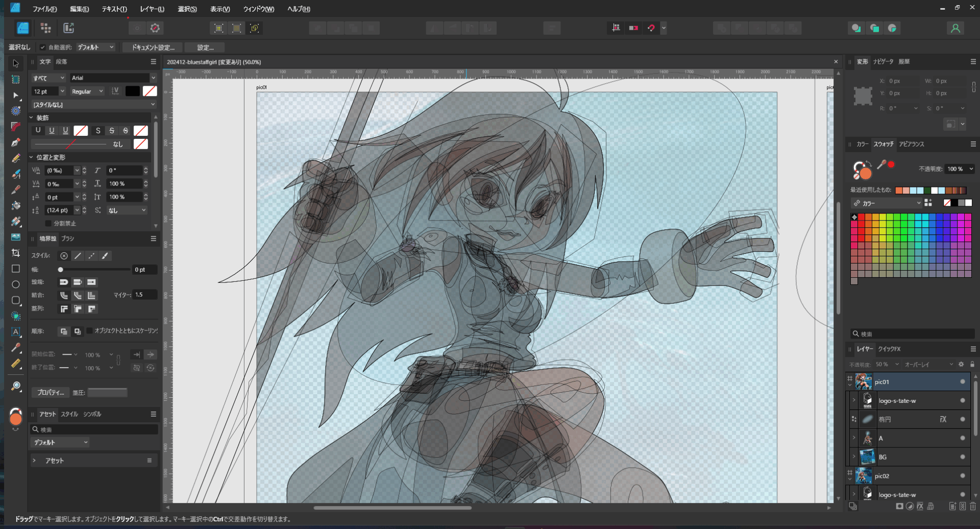Enable the 分割禁止 checkbox
980x529 pixels.
point(48,224)
